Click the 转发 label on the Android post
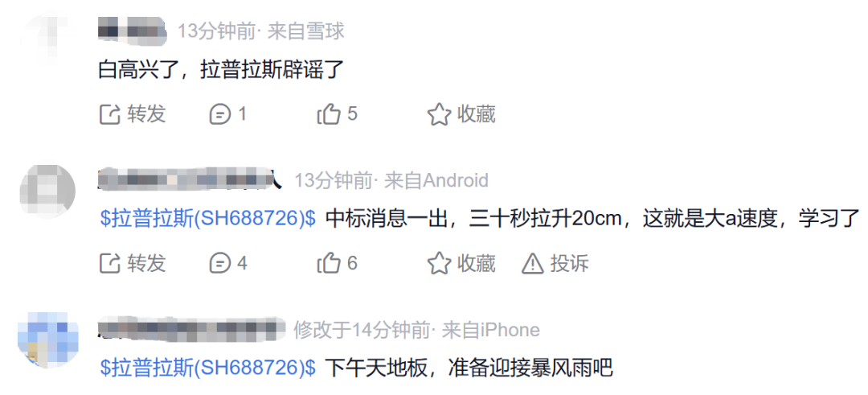Image resolution: width=868 pixels, height=395 pixels. (x=147, y=263)
